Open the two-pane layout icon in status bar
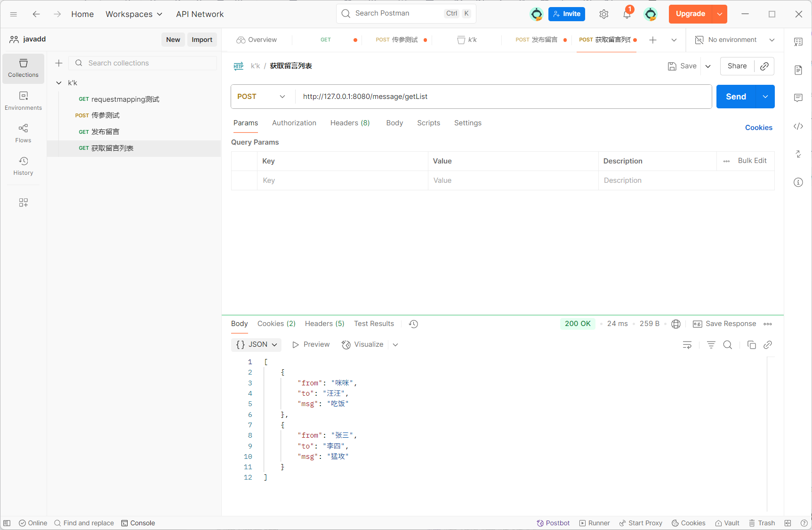Screen dimensions: 812x530 click(x=788, y=523)
